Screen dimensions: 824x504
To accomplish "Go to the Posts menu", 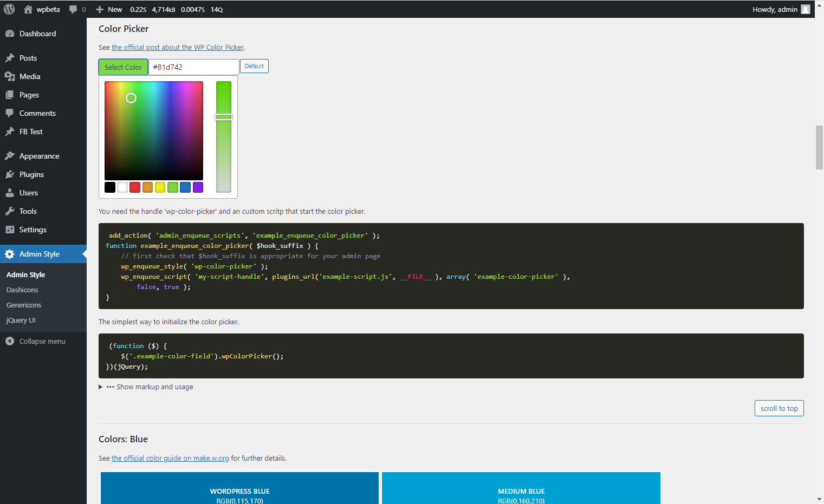I will (x=43, y=58).
